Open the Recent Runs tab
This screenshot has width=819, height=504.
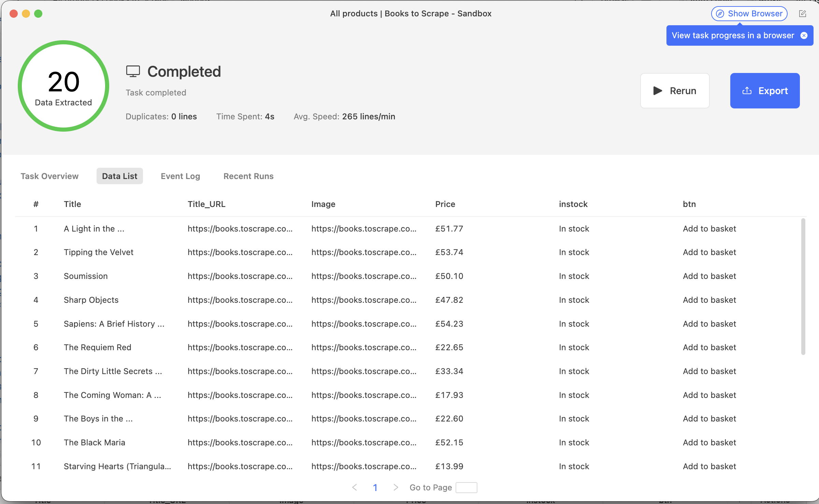[248, 176]
